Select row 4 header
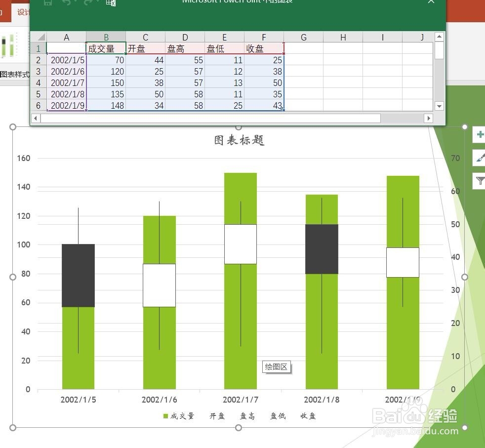Viewport: 485px width, 448px height. tap(39, 82)
